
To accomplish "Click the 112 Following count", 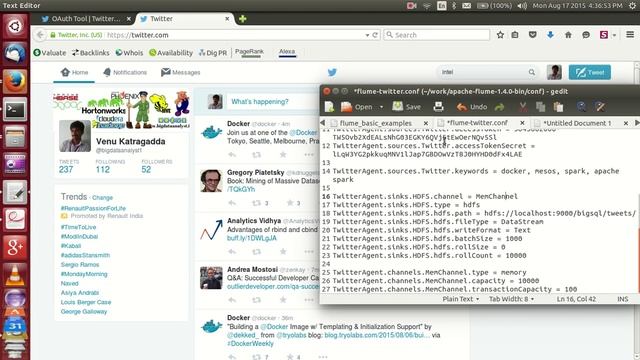I will 103,169.
